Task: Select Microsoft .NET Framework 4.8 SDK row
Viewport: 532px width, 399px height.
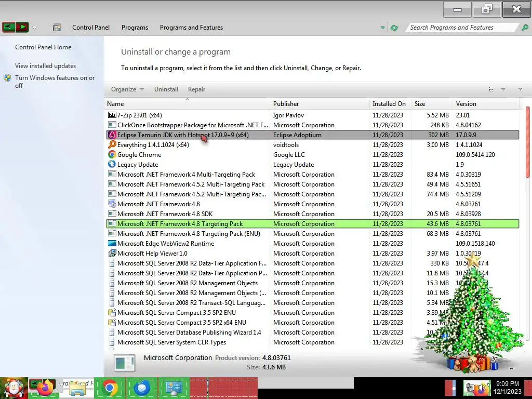Action: 312,214
